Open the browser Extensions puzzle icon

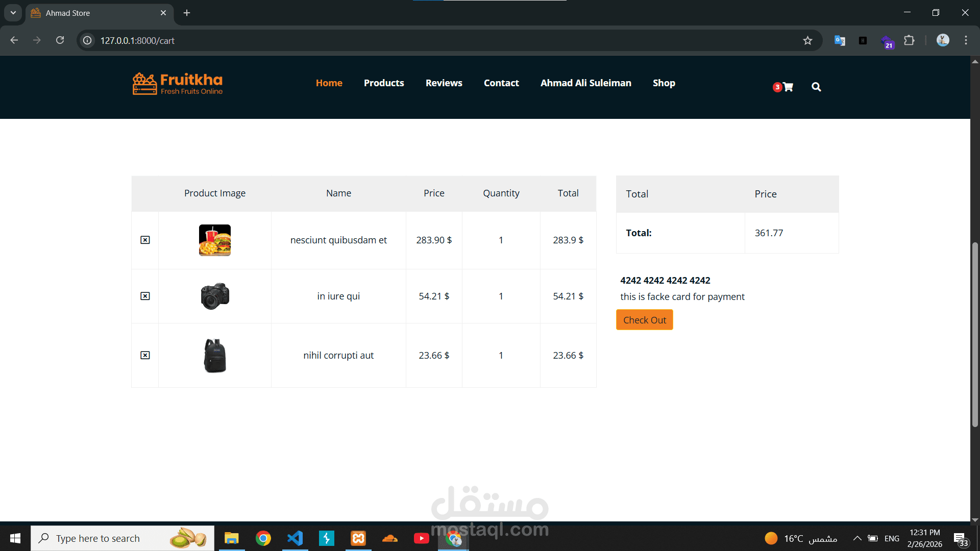tap(909, 40)
